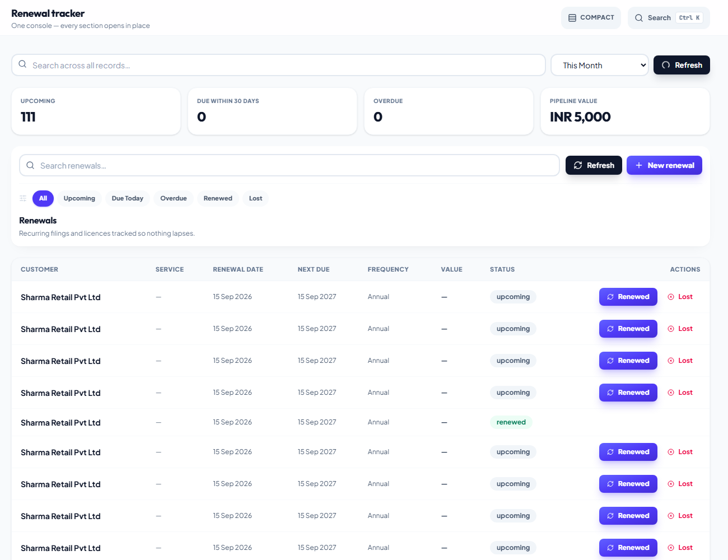
Task: Open the Due Within 30 Days card
Action: (x=272, y=111)
